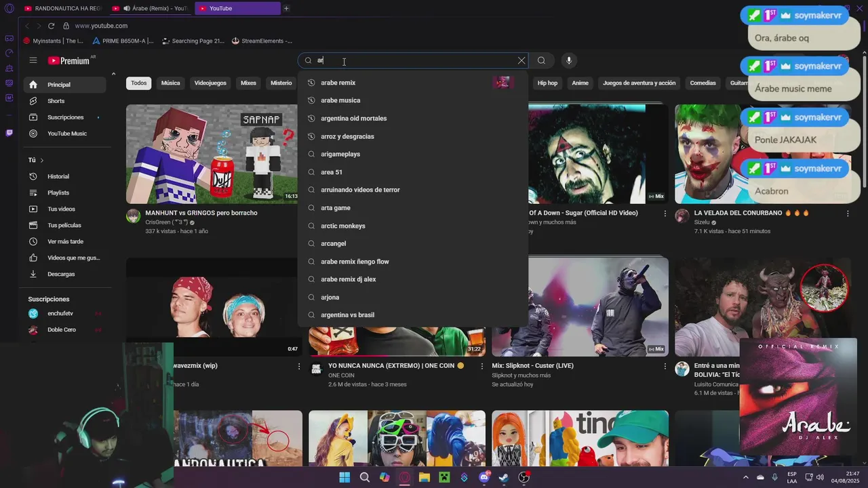View site security lock icon
Image resolution: width=868 pixels, height=488 pixels.
coord(66,26)
